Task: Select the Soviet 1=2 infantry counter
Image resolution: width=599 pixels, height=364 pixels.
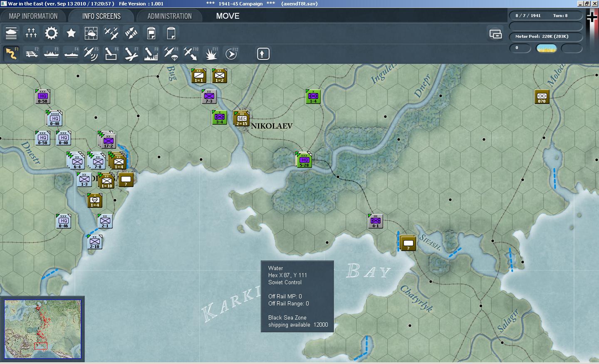Action: tap(219, 76)
